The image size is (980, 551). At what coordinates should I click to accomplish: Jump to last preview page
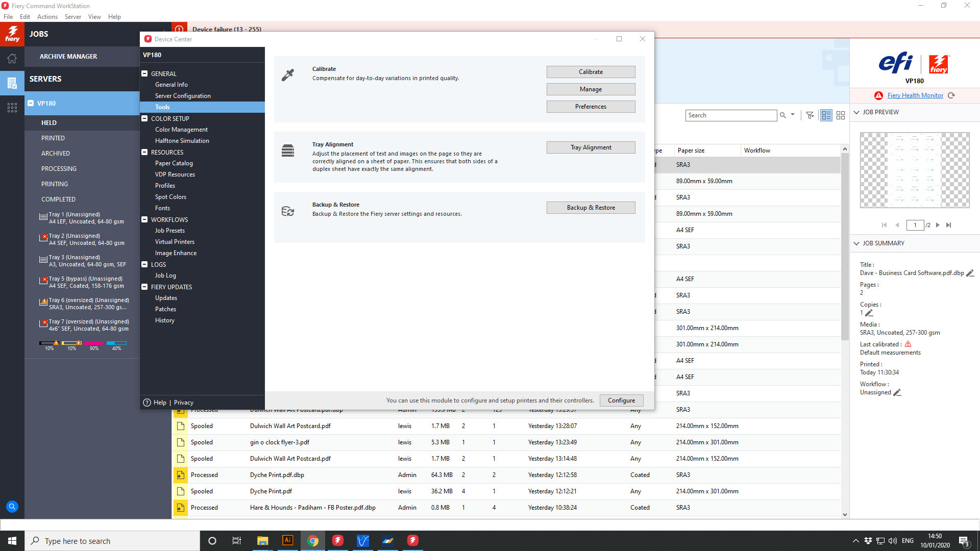[x=948, y=225]
